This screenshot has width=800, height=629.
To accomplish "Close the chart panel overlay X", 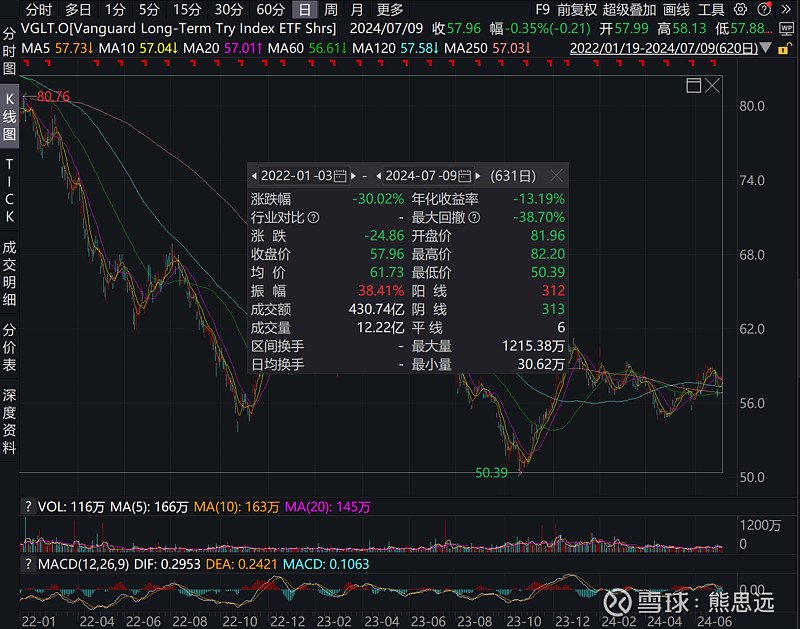I will (712, 86).
